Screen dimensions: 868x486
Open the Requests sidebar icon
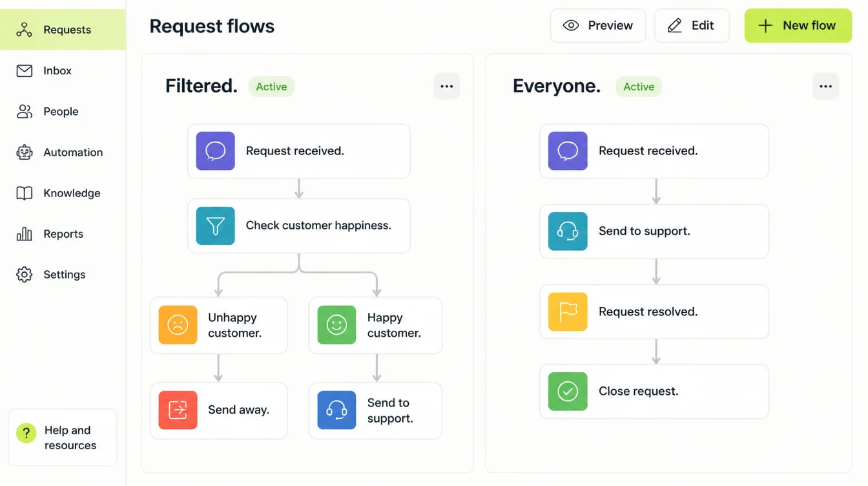pos(25,30)
